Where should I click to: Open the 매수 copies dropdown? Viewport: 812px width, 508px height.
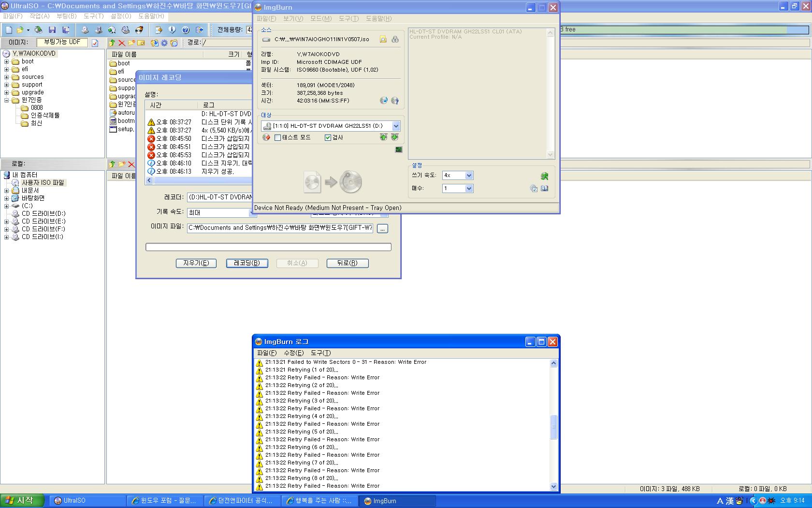coord(469,189)
